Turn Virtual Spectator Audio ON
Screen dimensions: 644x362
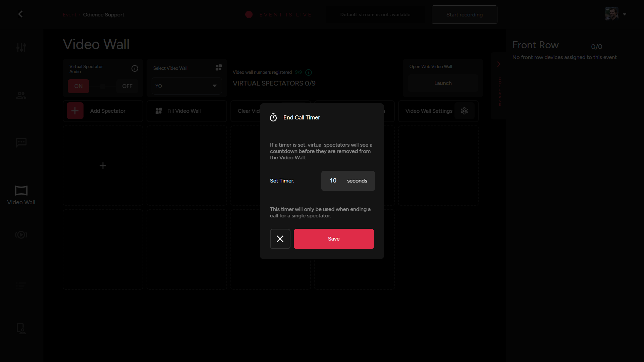coord(78,86)
